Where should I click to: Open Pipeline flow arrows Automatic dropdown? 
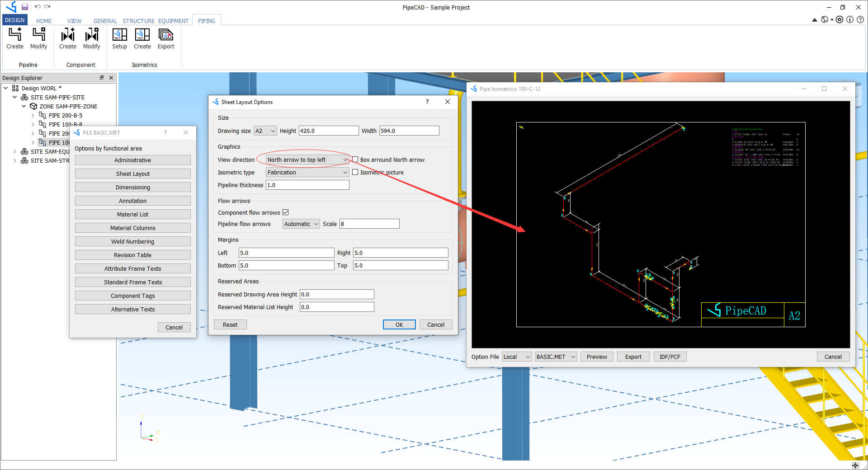point(301,224)
